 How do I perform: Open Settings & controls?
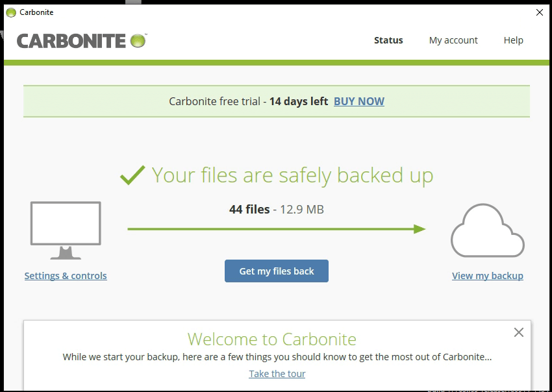point(66,276)
